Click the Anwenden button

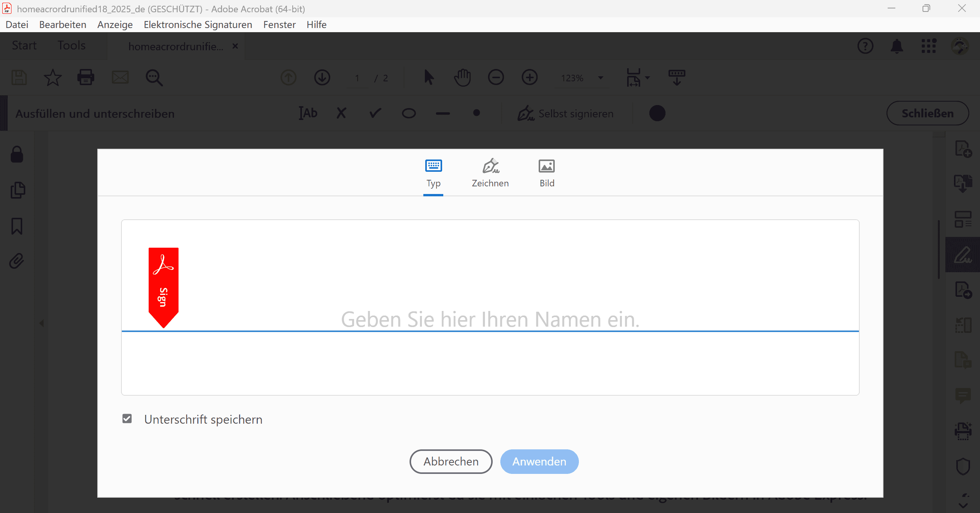click(x=539, y=461)
